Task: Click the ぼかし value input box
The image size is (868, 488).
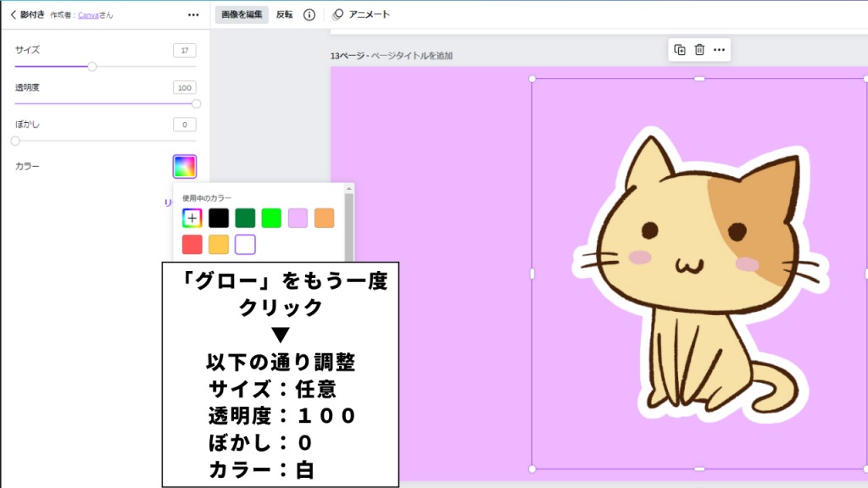Action: (184, 125)
